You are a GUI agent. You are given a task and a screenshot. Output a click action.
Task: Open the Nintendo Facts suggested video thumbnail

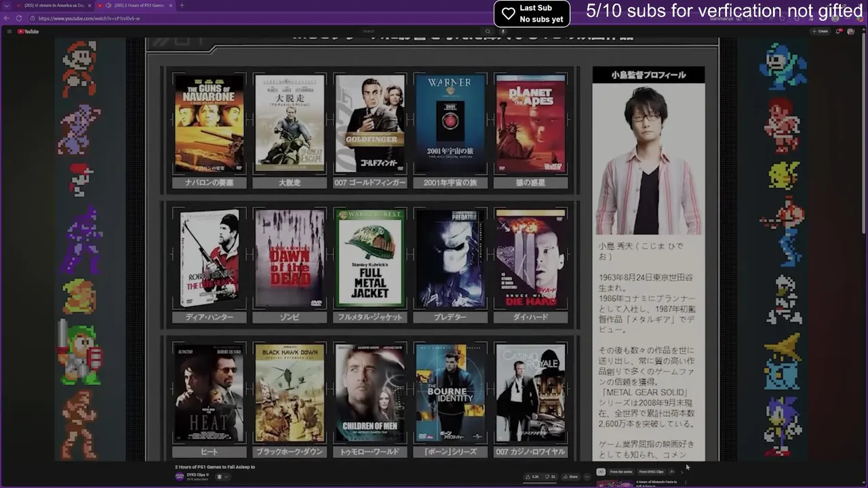[615, 484]
